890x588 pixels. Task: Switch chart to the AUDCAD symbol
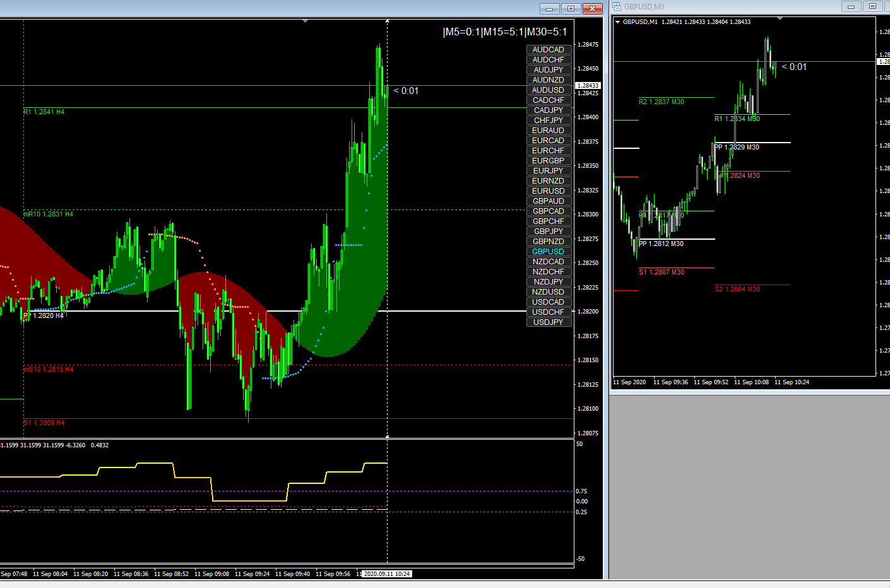[x=549, y=50]
